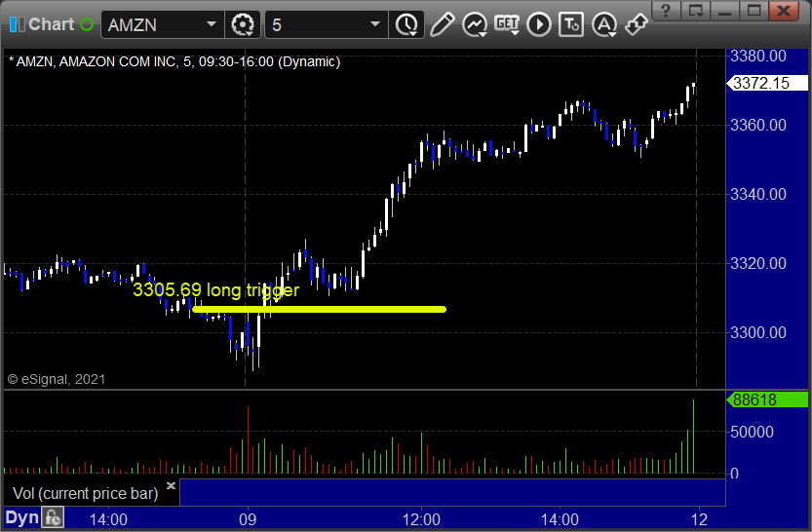Select the drawing pencil tool

pyautogui.click(x=442, y=24)
